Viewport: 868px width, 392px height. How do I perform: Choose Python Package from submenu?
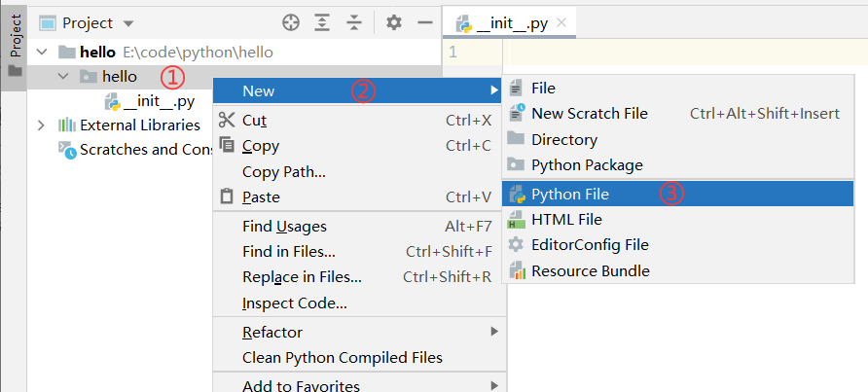[x=587, y=165]
